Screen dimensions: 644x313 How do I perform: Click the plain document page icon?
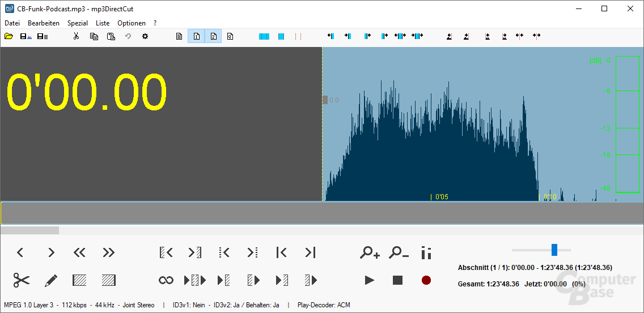[179, 37]
